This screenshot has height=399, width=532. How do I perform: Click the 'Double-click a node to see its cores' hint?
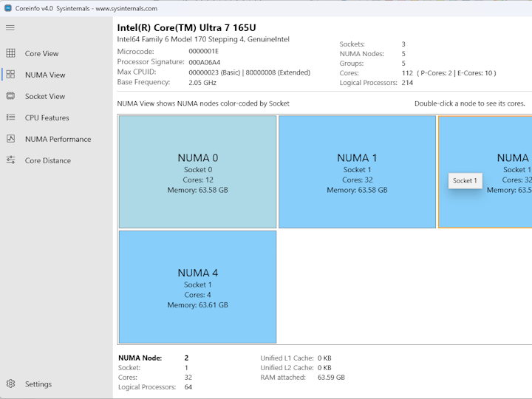pyautogui.click(x=470, y=103)
